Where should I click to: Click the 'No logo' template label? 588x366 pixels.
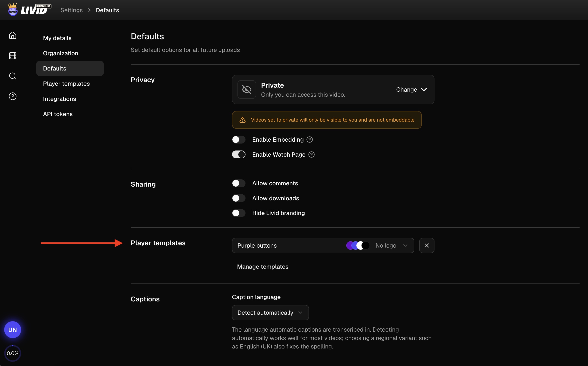386,245
